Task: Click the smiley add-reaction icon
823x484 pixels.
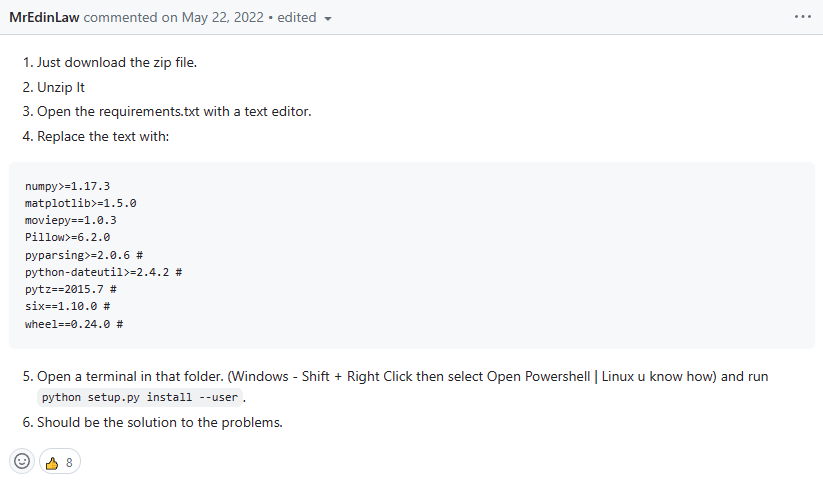Action: tap(21, 462)
